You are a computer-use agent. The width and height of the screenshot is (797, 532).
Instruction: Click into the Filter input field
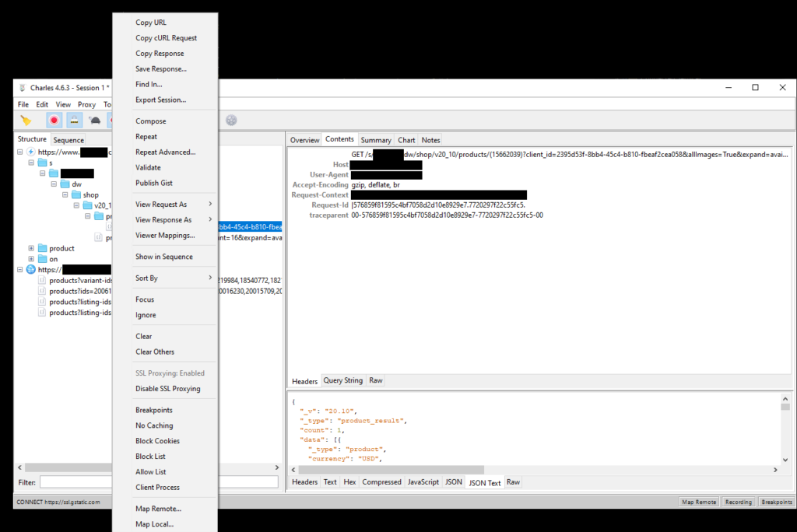[159, 482]
